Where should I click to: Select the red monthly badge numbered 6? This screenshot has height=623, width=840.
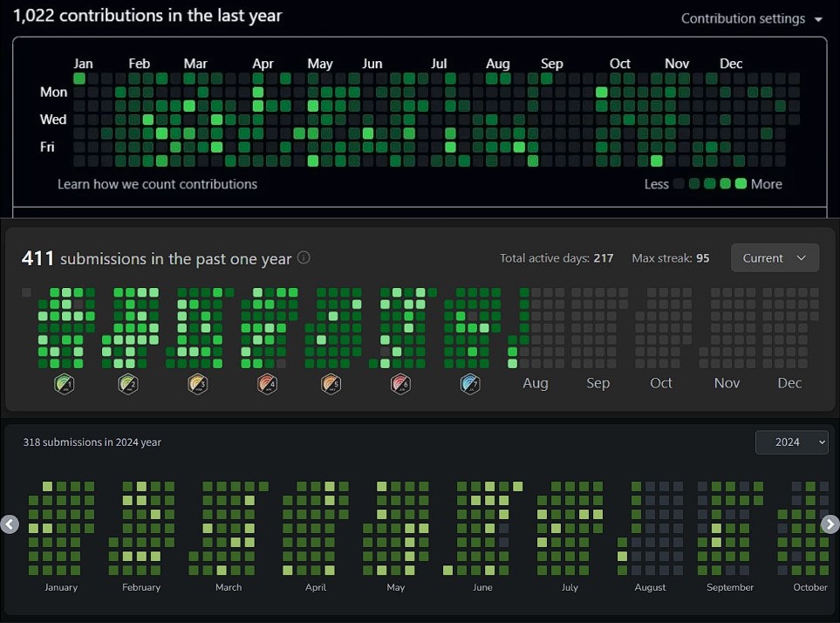400,384
